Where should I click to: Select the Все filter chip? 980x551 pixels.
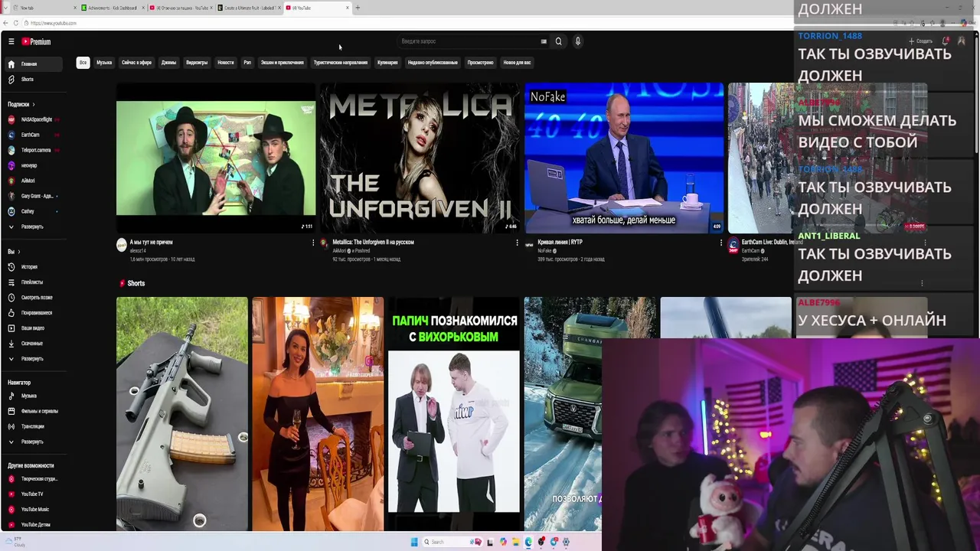point(83,63)
